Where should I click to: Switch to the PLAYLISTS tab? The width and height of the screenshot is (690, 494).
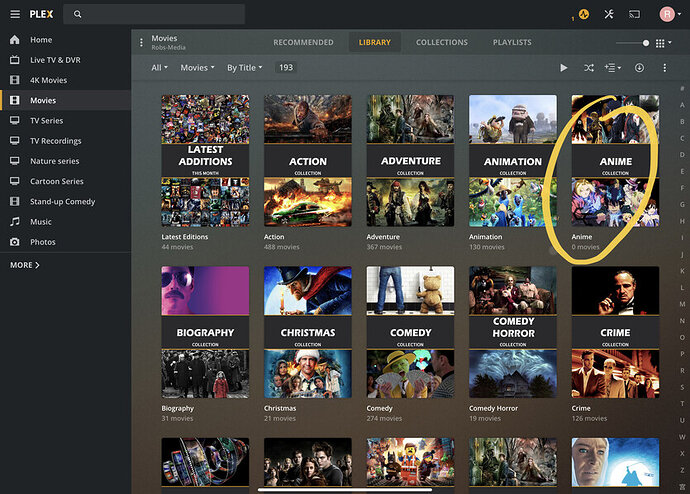click(x=512, y=42)
